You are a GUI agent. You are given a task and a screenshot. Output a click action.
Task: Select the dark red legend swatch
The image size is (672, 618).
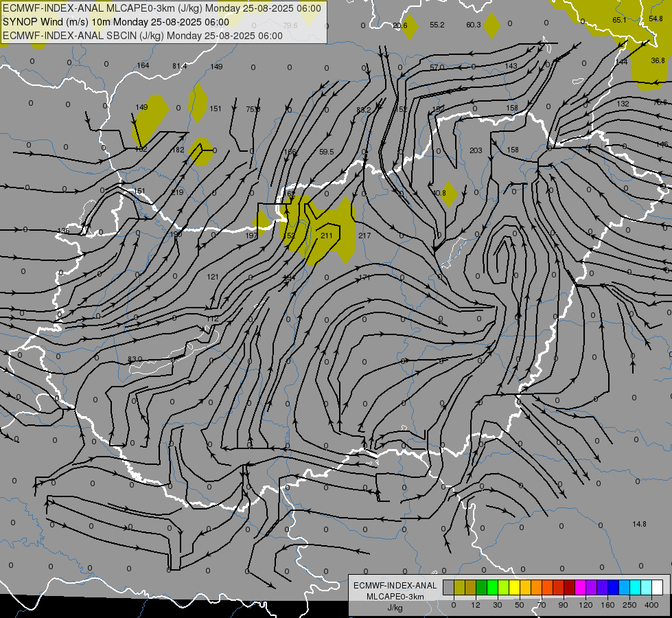[569, 588]
